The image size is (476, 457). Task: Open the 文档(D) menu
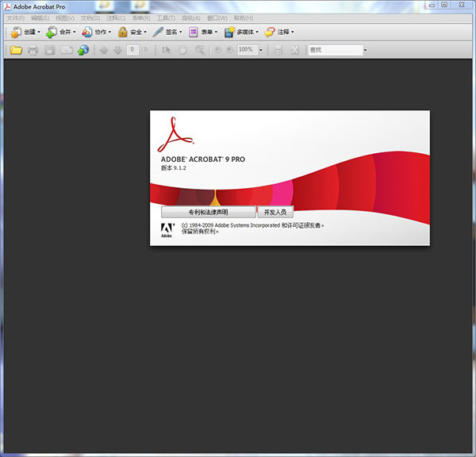[x=90, y=18]
